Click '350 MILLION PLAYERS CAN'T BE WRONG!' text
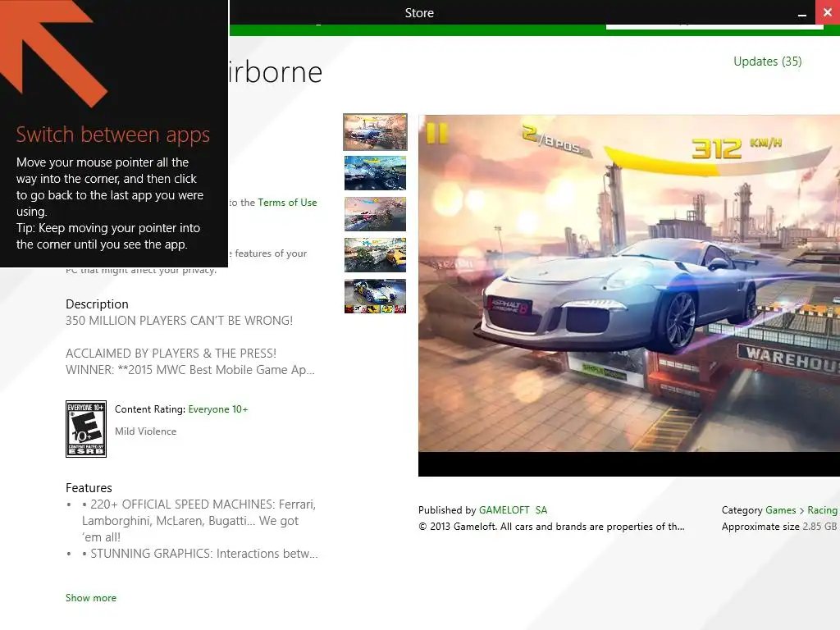 point(179,321)
